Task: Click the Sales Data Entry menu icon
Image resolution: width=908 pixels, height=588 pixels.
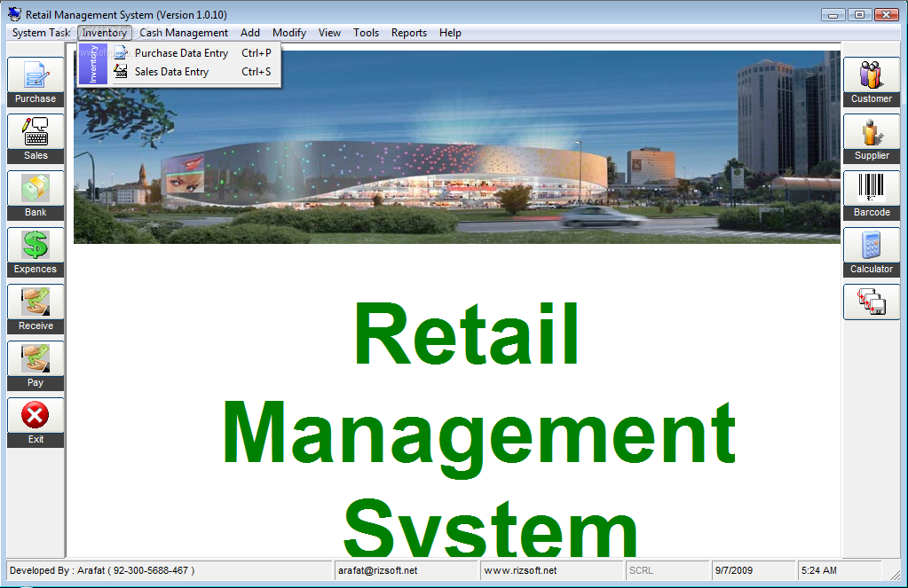Action: 121,71
